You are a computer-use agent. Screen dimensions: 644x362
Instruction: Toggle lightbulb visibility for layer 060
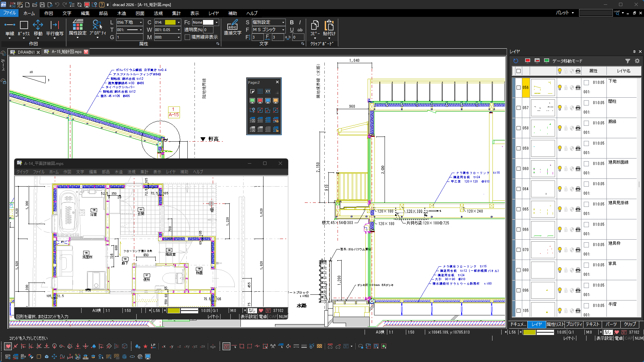pyautogui.click(x=560, y=169)
